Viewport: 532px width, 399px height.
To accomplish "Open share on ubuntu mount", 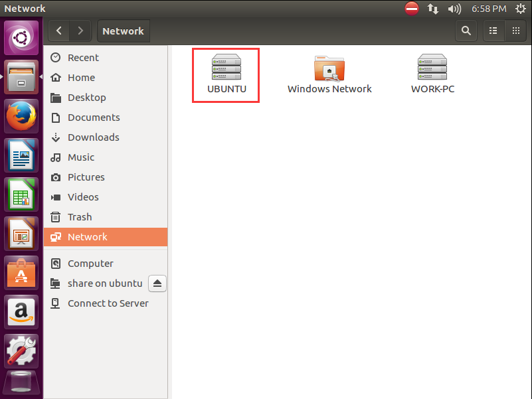I will [96, 283].
